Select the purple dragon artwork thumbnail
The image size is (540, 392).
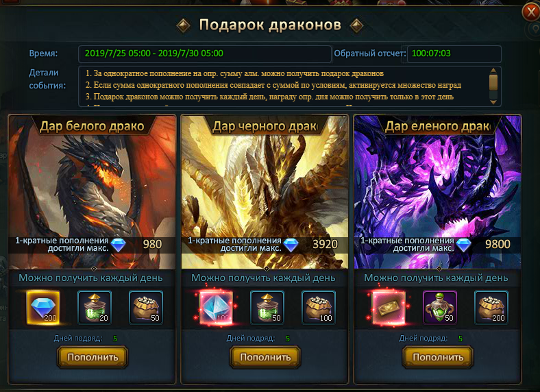pos(437,192)
